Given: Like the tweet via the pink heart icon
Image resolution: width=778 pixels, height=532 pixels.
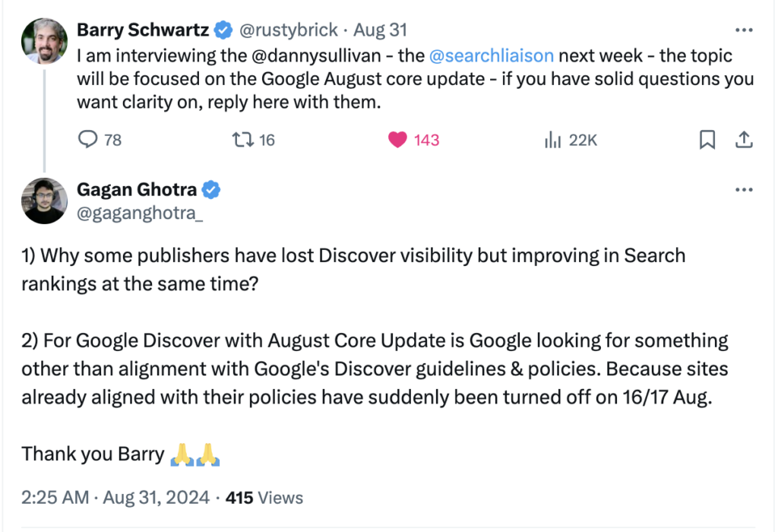Looking at the screenshot, I should (397, 140).
